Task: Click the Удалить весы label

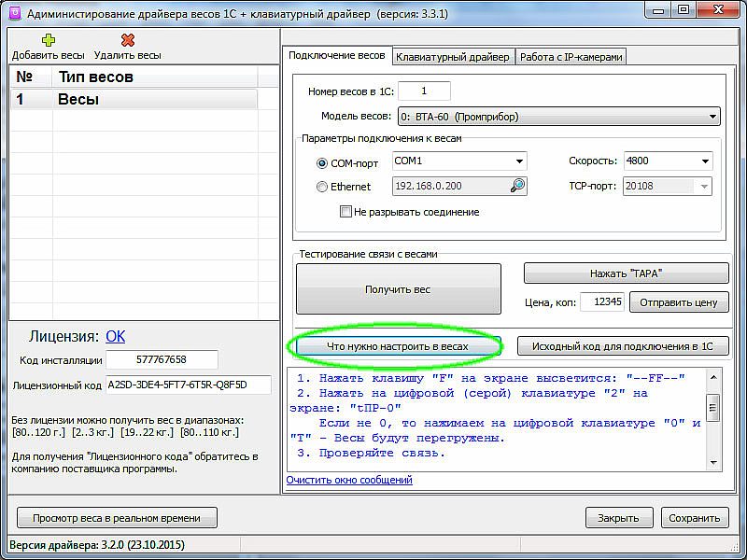Action: [x=127, y=55]
